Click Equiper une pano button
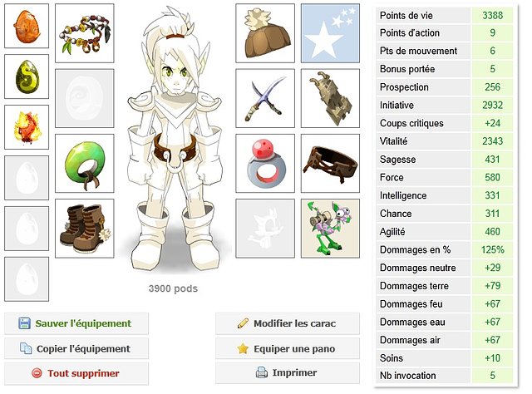Image resolution: width=532 pixels, height=394 pixels. pyautogui.click(x=288, y=348)
